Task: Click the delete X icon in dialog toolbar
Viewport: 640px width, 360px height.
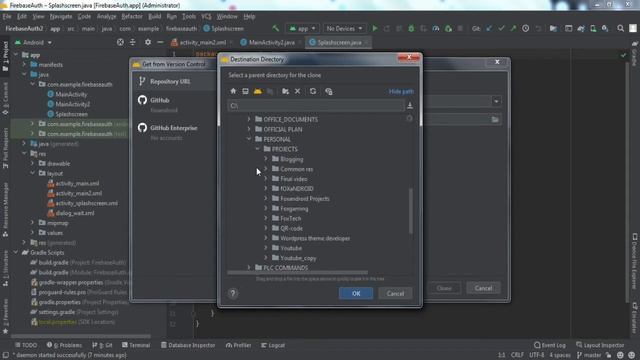Action: click(x=298, y=91)
